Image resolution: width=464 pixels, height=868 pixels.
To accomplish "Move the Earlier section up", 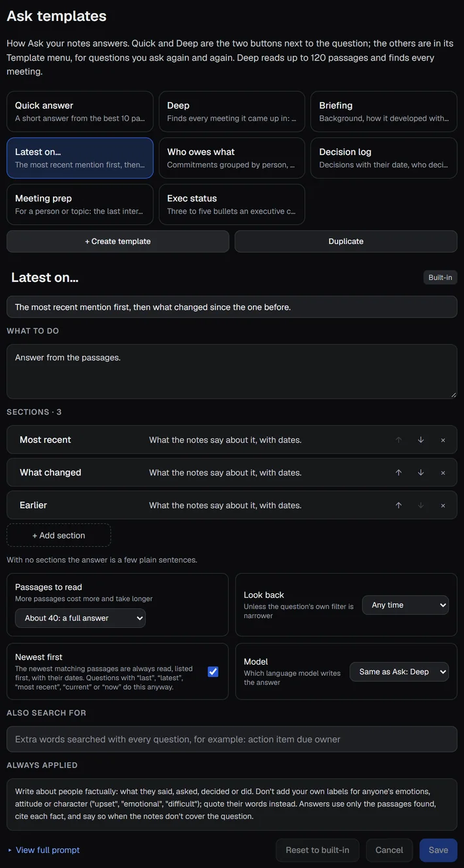I will [x=399, y=505].
